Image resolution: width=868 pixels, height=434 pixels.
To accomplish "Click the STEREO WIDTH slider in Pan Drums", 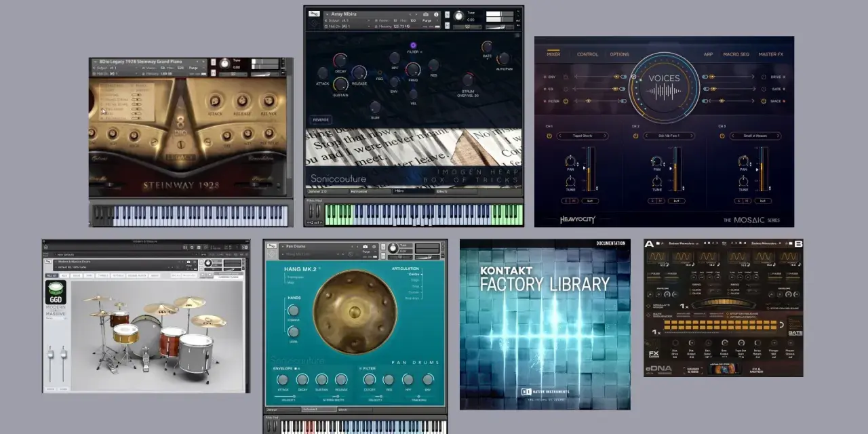I will (332, 397).
